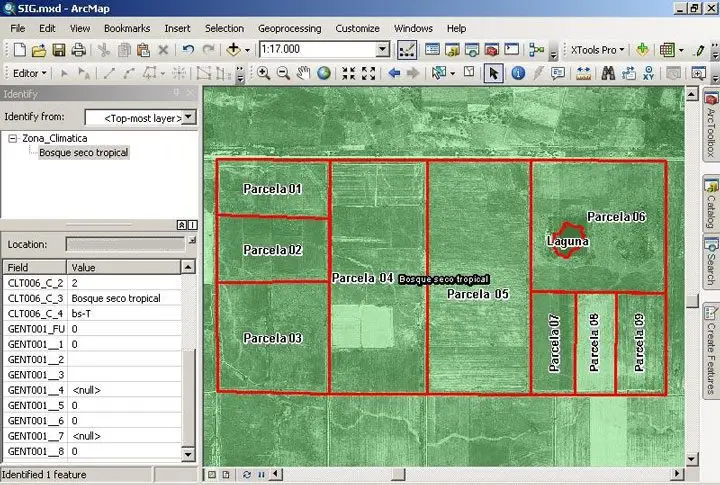Click the Add Data button
The width and height of the screenshot is (720, 485).
[x=235, y=50]
